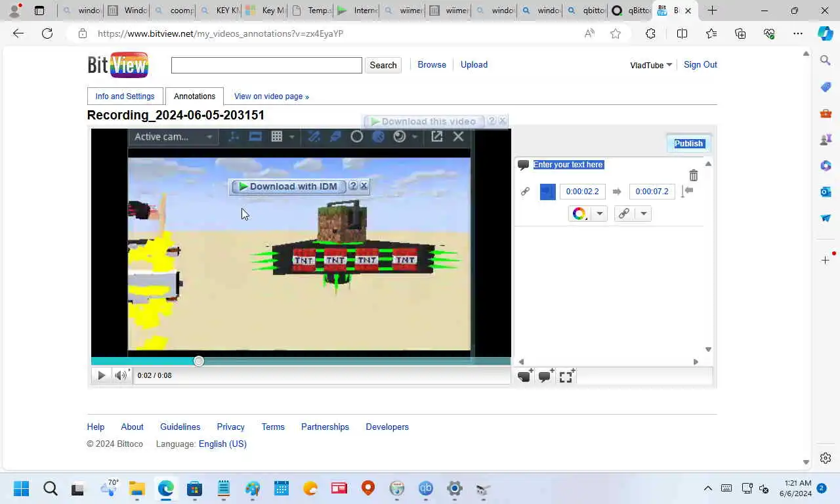Click annotation panel left scroll arrow

tap(521, 362)
